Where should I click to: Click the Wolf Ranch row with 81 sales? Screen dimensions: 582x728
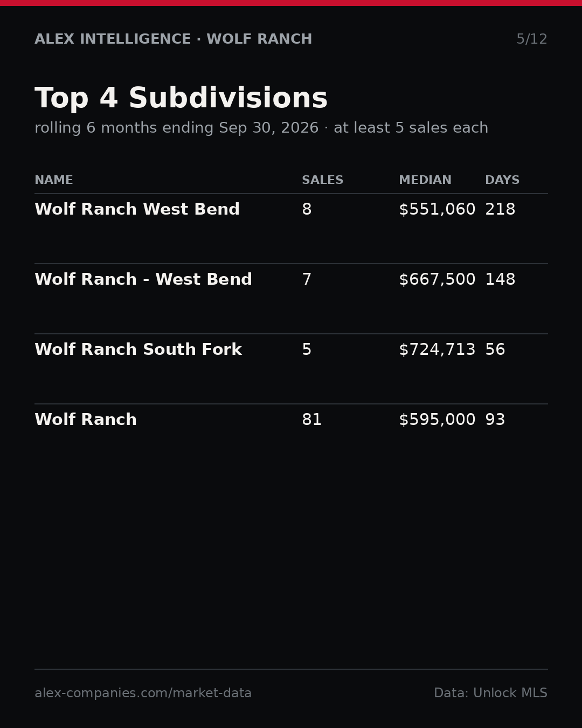click(x=291, y=420)
